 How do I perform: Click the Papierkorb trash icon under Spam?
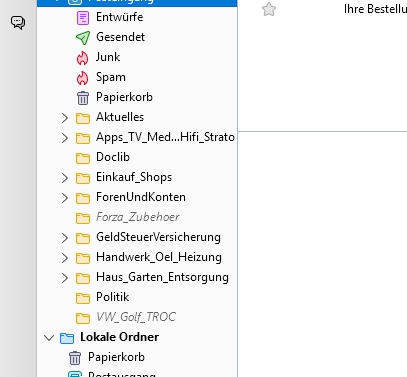tap(83, 98)
